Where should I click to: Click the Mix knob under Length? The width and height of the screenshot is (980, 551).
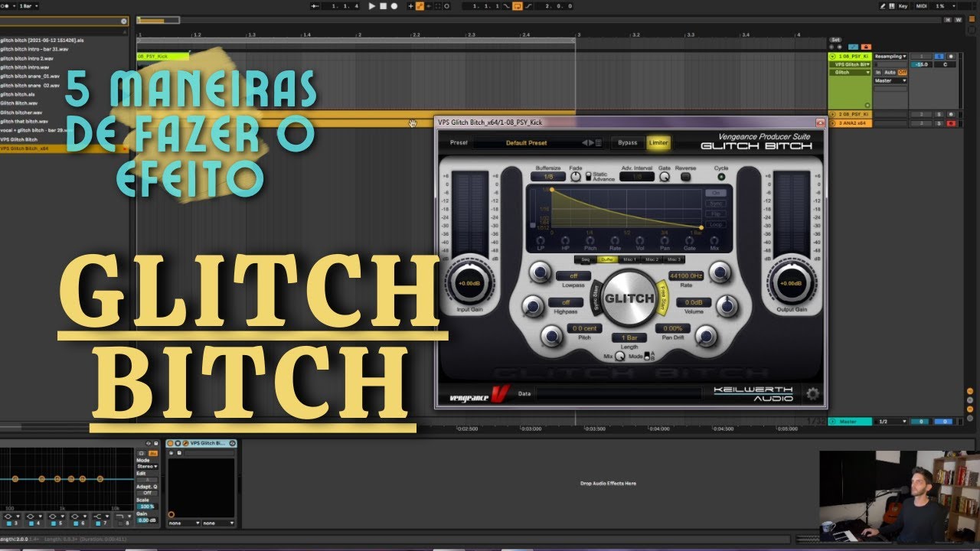point(619,356)
